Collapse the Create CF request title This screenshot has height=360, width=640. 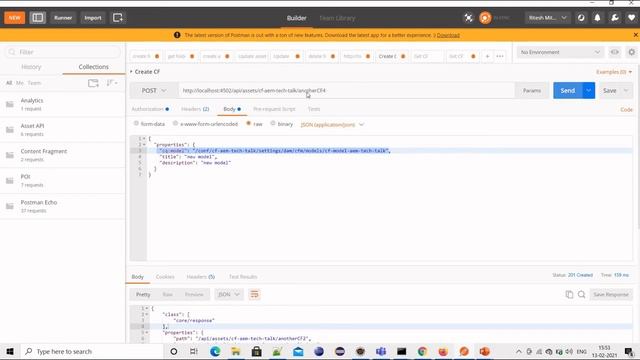(x=131, y=71)
